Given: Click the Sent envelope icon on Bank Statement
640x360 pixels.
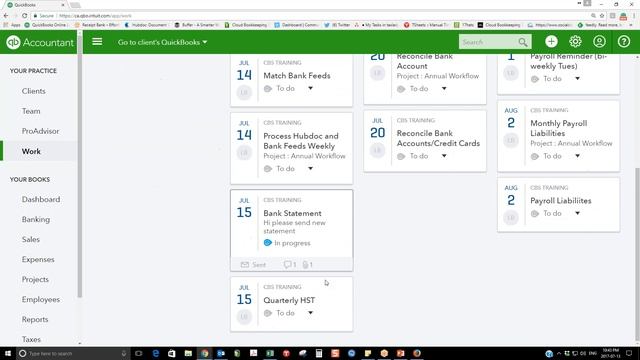Looking at the screenshot, I should click(245, 265).
